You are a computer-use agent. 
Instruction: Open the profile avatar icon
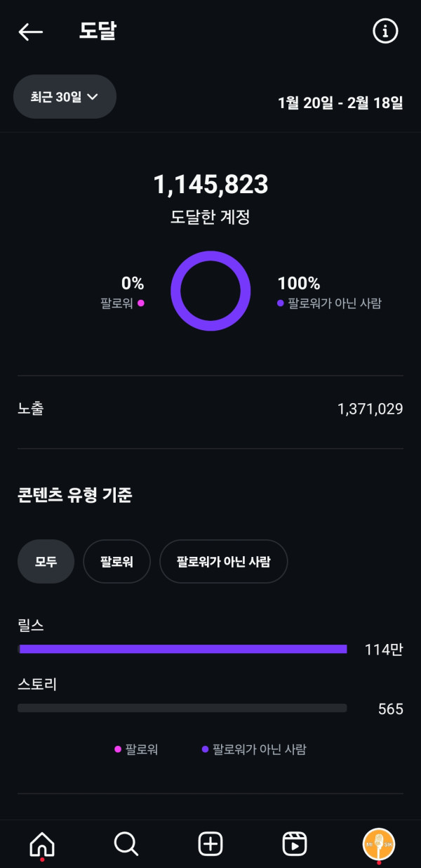[x=379, y=843]
